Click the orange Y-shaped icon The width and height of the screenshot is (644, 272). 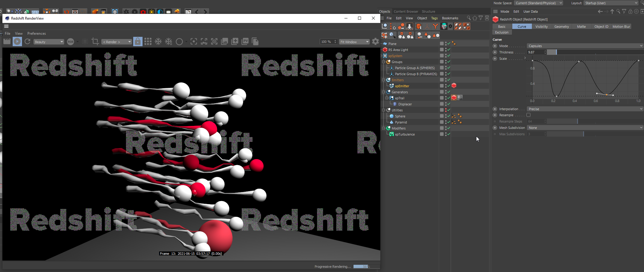point(435,27)
